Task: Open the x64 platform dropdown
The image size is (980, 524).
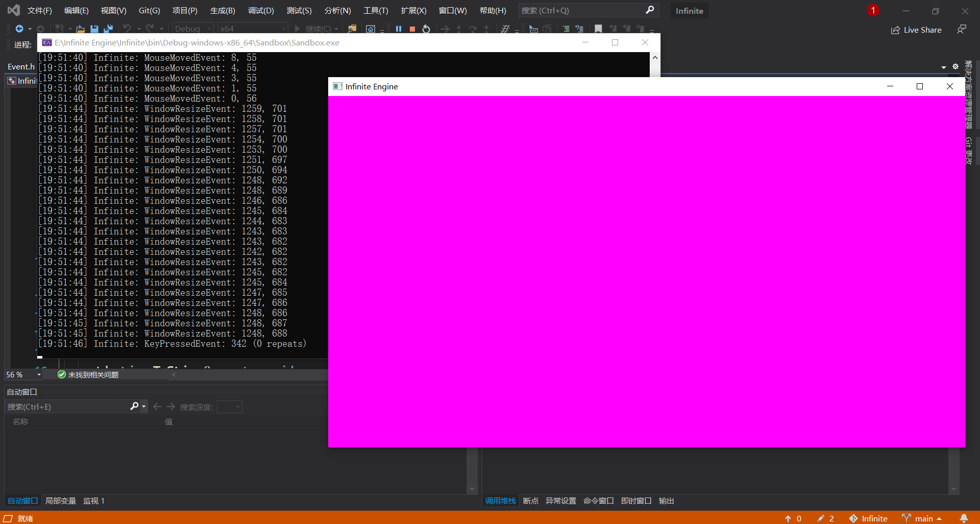Action: [x=253, y=29]
